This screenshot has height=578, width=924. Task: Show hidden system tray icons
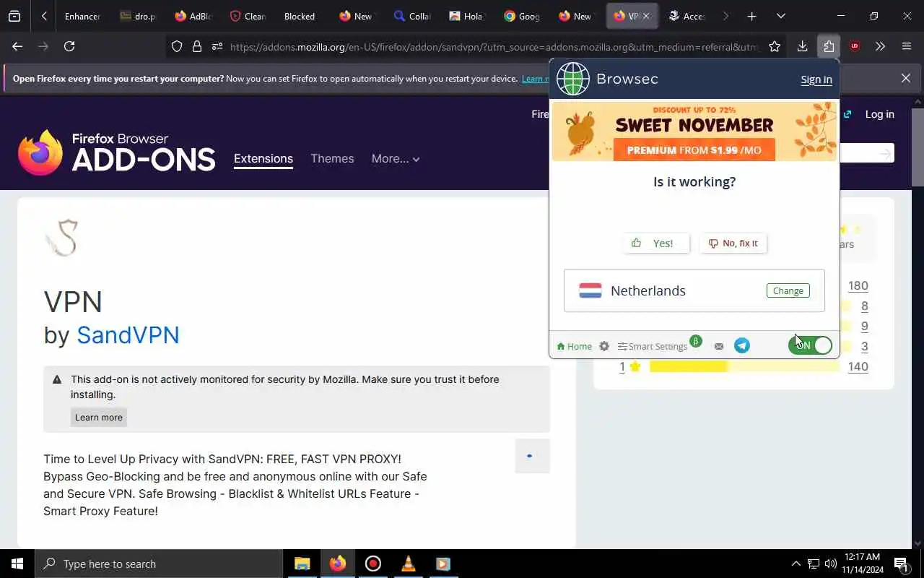pos(796,564)
